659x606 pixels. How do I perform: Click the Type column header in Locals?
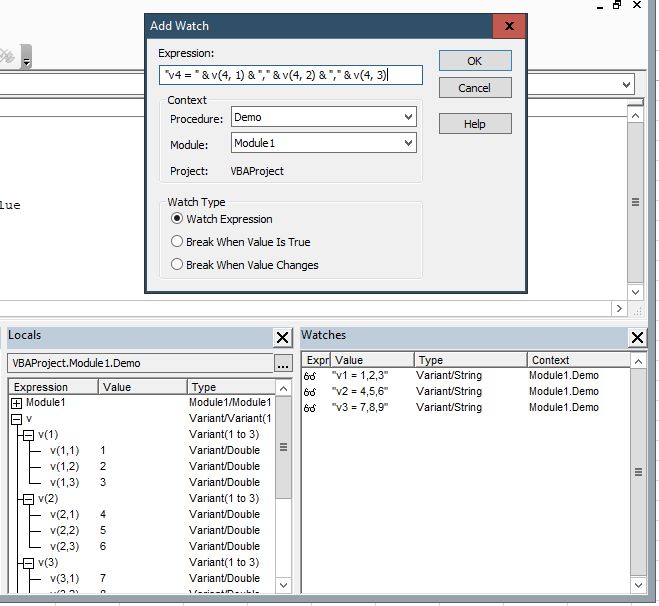pyautogui.click(x=231, y=387)
